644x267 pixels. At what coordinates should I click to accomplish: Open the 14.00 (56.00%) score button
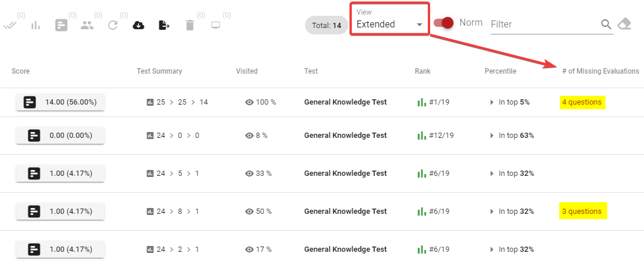(60, 102)
